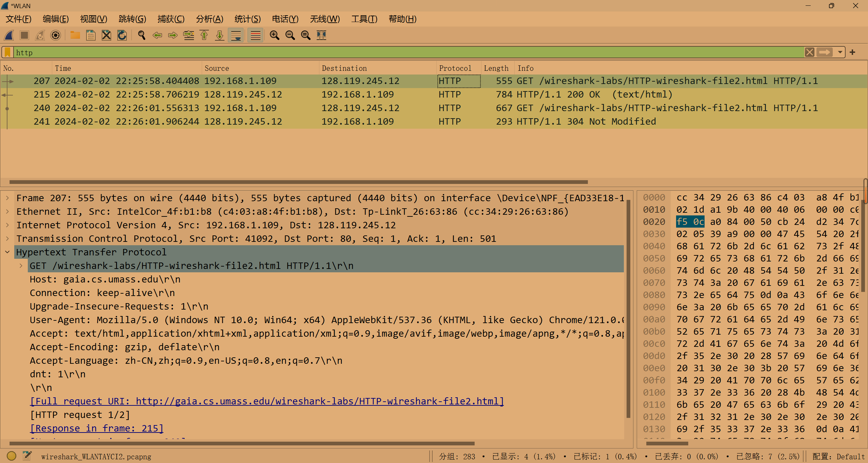The width and height of the screenshot is (868, 463).
Task: Open the 分析(A) menu
Action: click(x=210, y=19)
